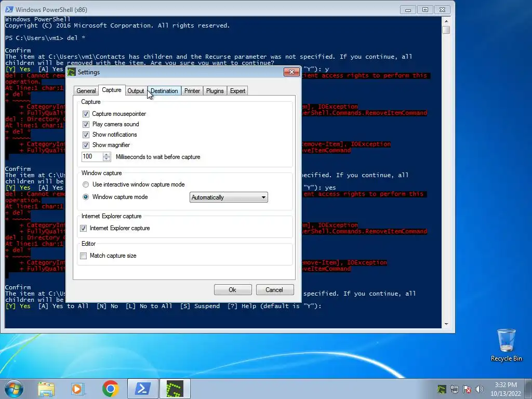Viewport: 532px width, 399px height.
Task: Cancel the Settings dialog
Action: 274,290
